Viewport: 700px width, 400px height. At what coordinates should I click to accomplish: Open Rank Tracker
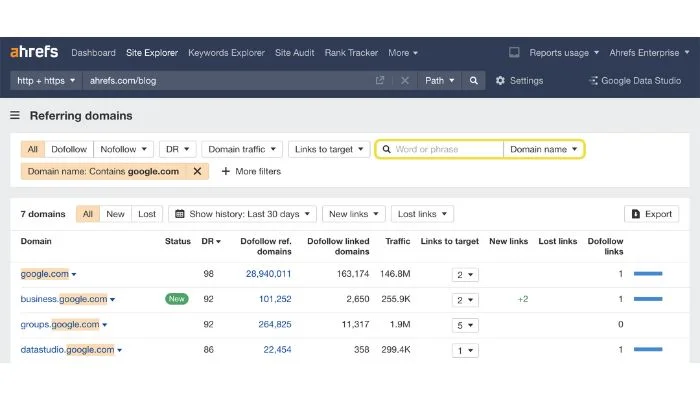coord(351,53)
